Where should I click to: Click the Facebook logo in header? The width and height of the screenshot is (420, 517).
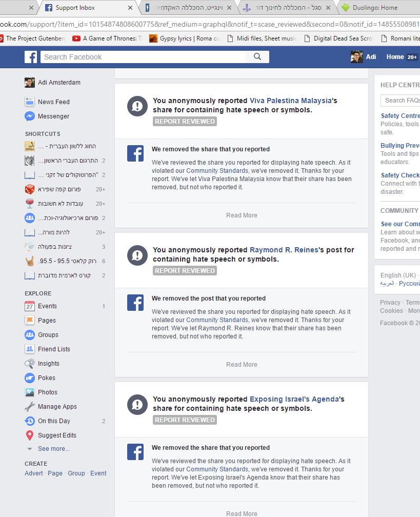(31, 57)
